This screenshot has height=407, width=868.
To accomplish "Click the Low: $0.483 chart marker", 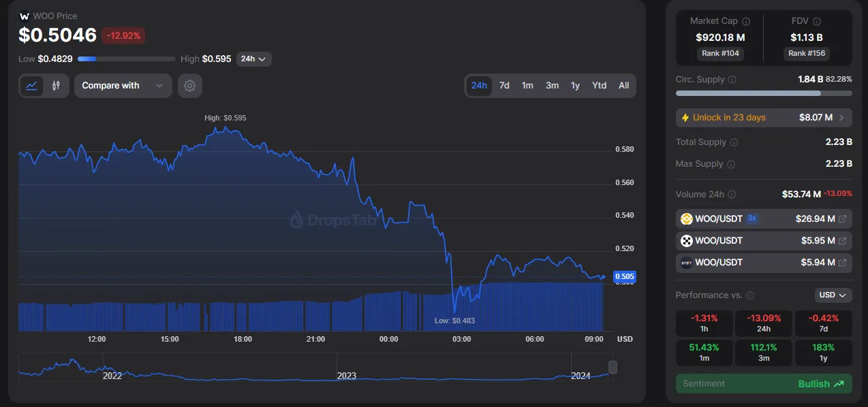I will point(454,320).
